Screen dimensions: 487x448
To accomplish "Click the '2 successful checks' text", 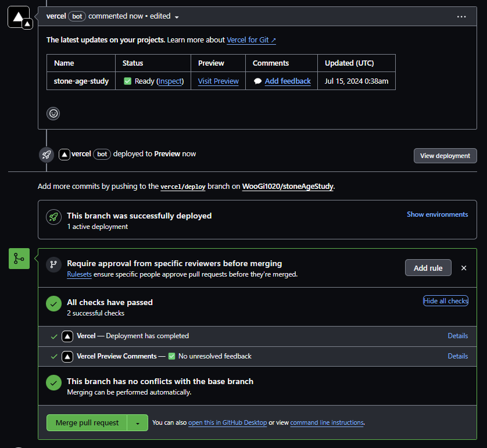I will coord(96,313).
